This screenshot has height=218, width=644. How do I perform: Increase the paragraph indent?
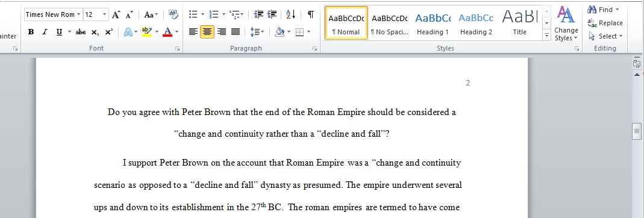click(272, 15)
